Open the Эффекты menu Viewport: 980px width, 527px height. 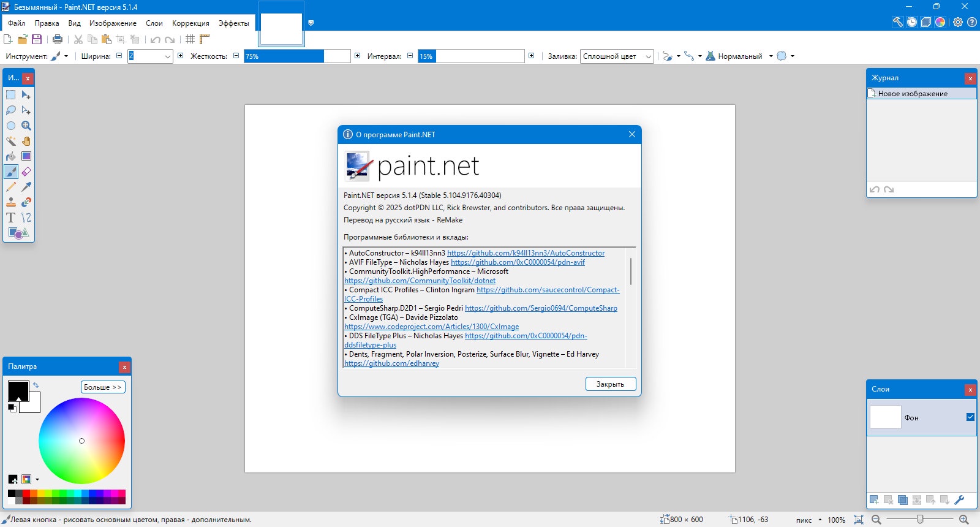234,23
